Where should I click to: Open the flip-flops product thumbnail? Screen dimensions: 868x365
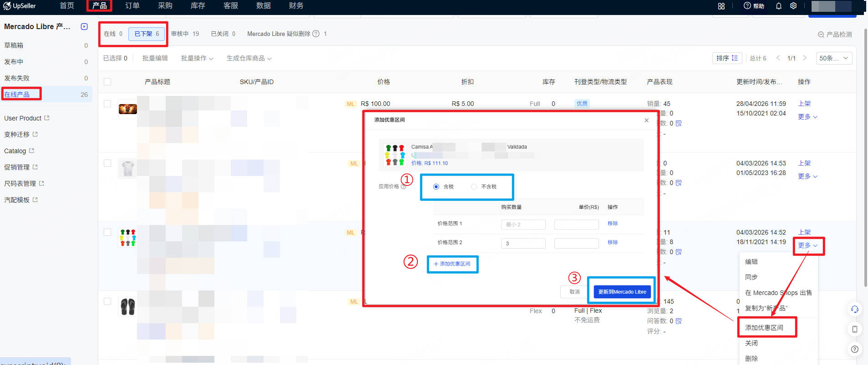click(x=128, y=307)
